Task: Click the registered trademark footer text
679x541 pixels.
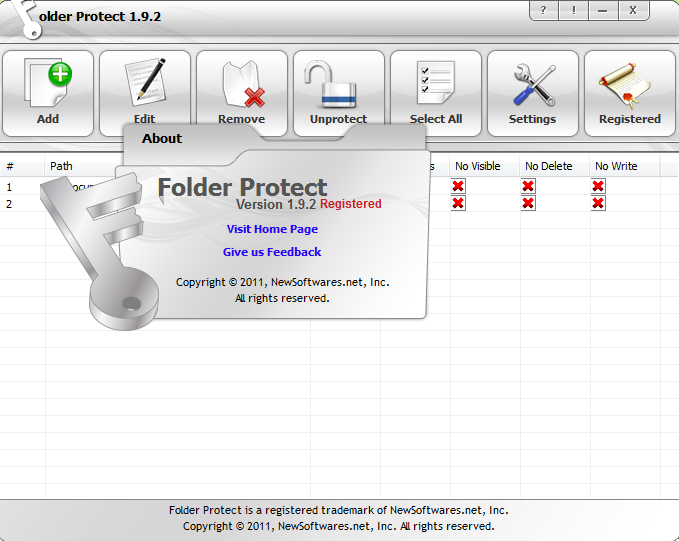Action: (x=339, y=510)
